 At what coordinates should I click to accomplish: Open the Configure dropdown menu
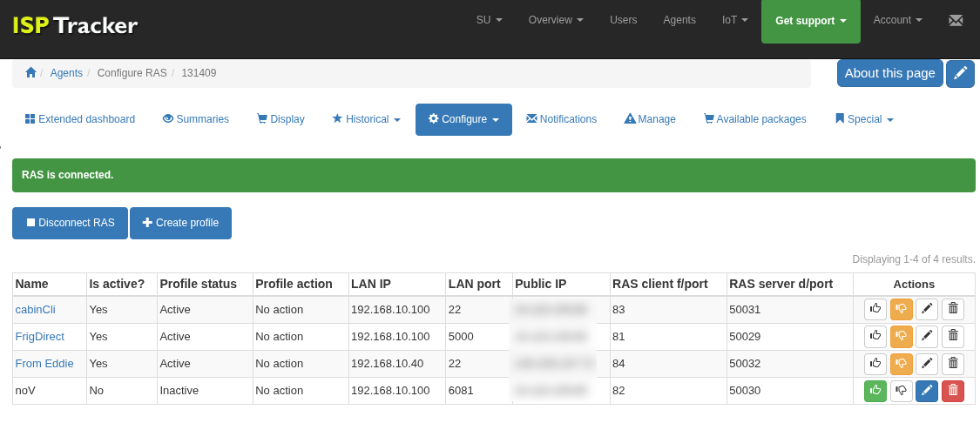tap(463, 119)
